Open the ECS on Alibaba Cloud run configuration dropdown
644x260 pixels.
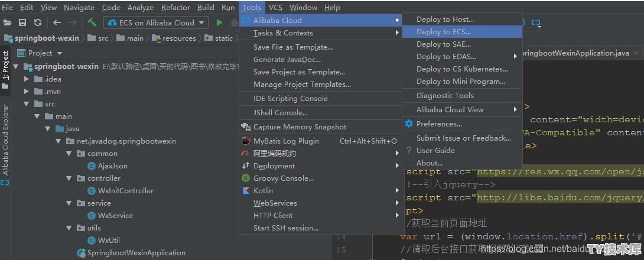[155, 22]
